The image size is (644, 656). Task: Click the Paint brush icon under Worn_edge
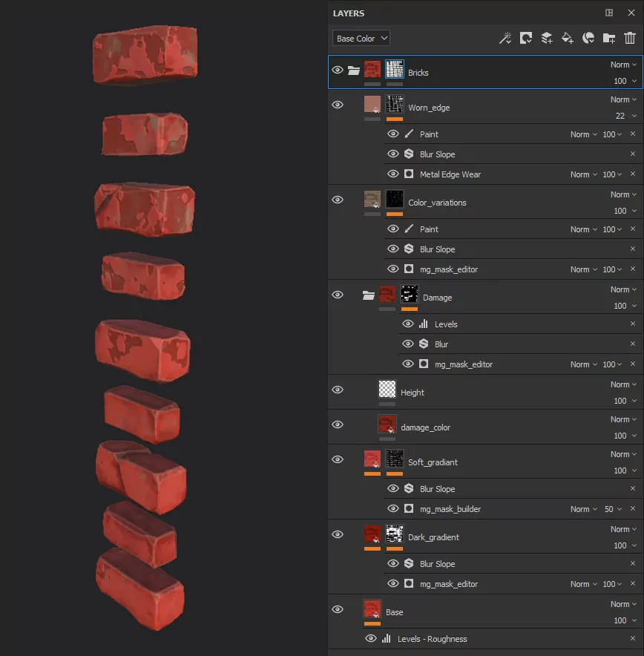[409, 134]
